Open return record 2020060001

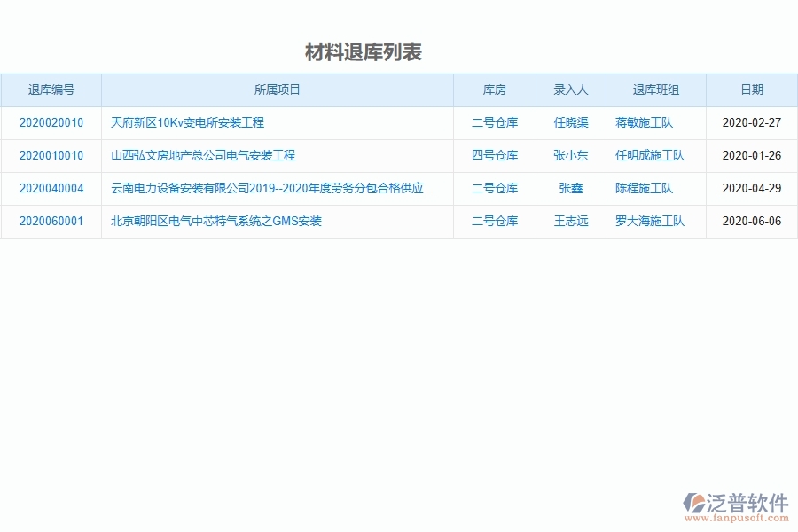coord(49,222)
